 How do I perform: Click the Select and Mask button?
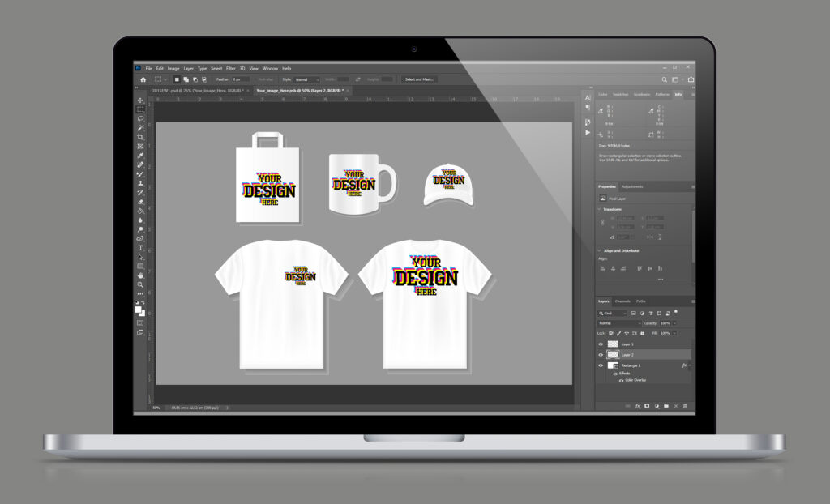tap(419, 79)
